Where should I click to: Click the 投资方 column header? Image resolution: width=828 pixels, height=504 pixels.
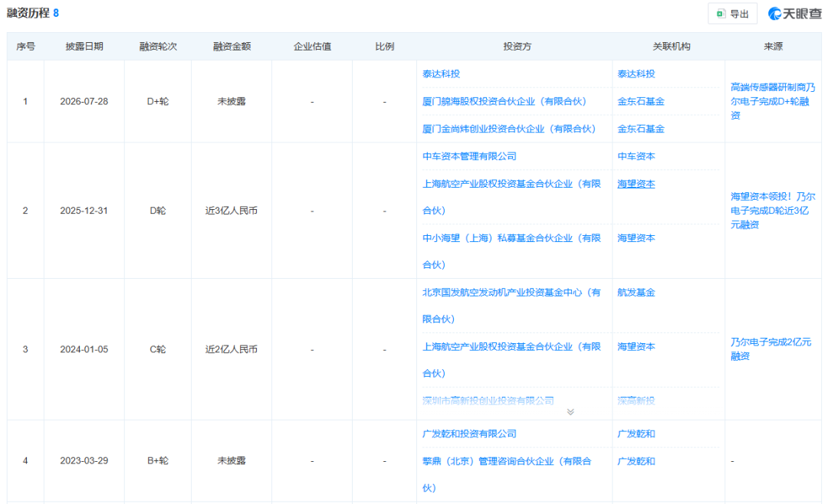point(517,47)
